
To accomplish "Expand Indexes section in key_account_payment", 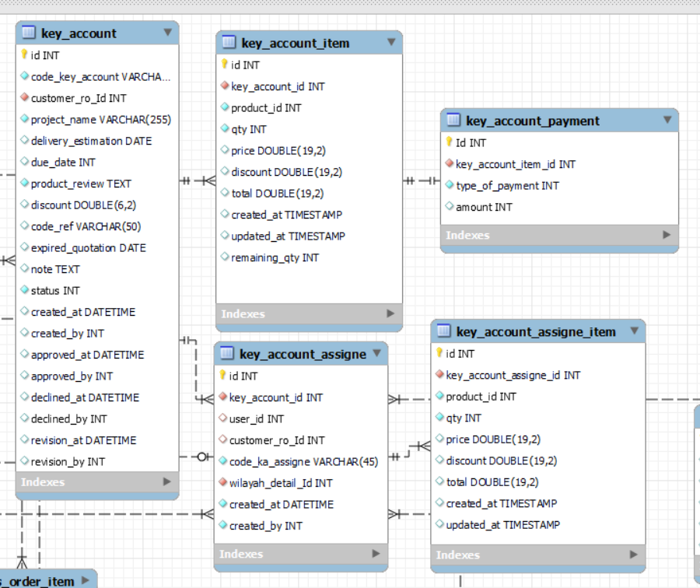I will (666, 235).
